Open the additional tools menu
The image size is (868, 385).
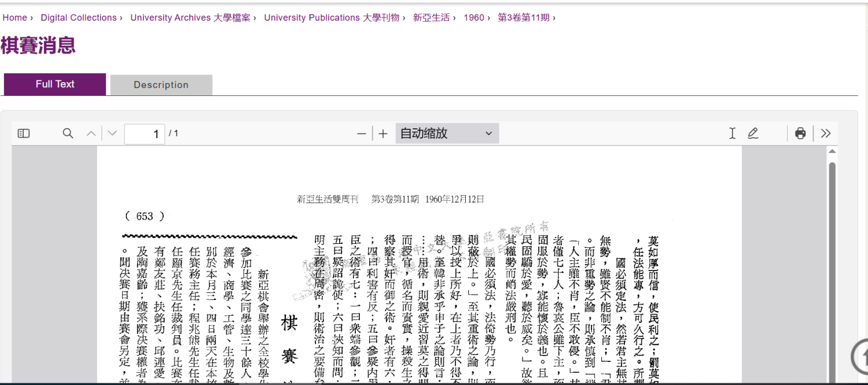[x=825, y=133]
